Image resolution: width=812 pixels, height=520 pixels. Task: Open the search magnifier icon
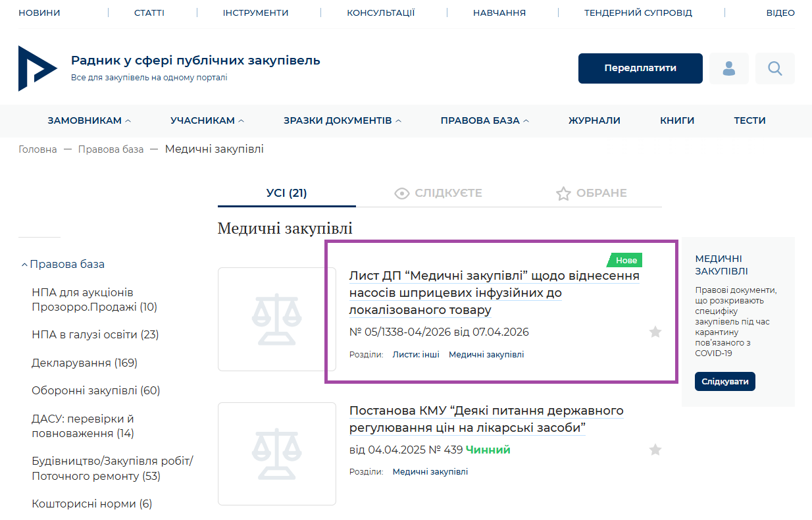click(x=774, y=68)
